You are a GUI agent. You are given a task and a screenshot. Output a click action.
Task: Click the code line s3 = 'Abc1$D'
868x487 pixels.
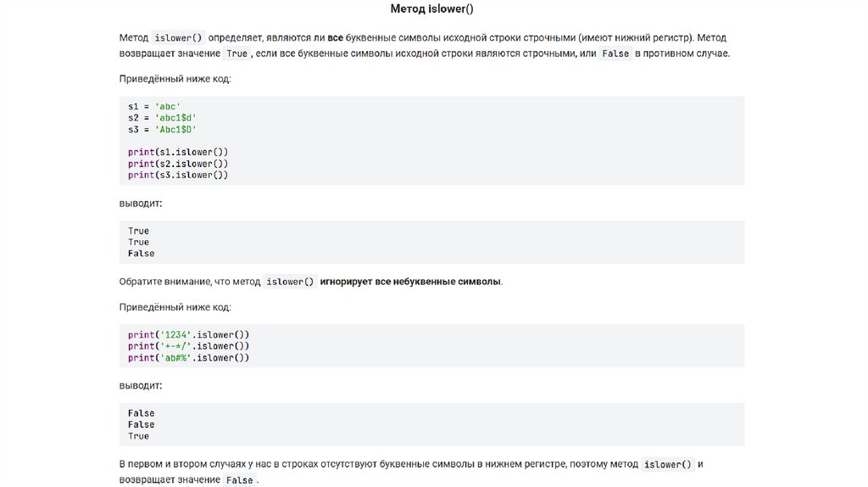tap(162, 129)
